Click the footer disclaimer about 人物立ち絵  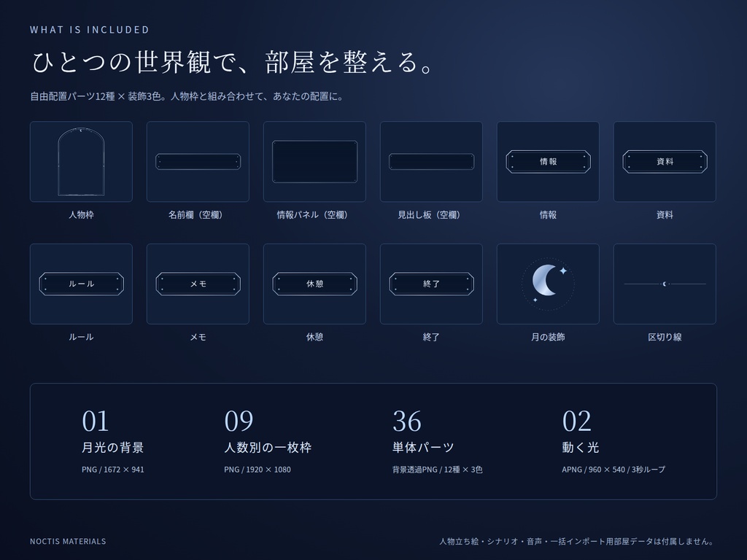coord(578,542)
